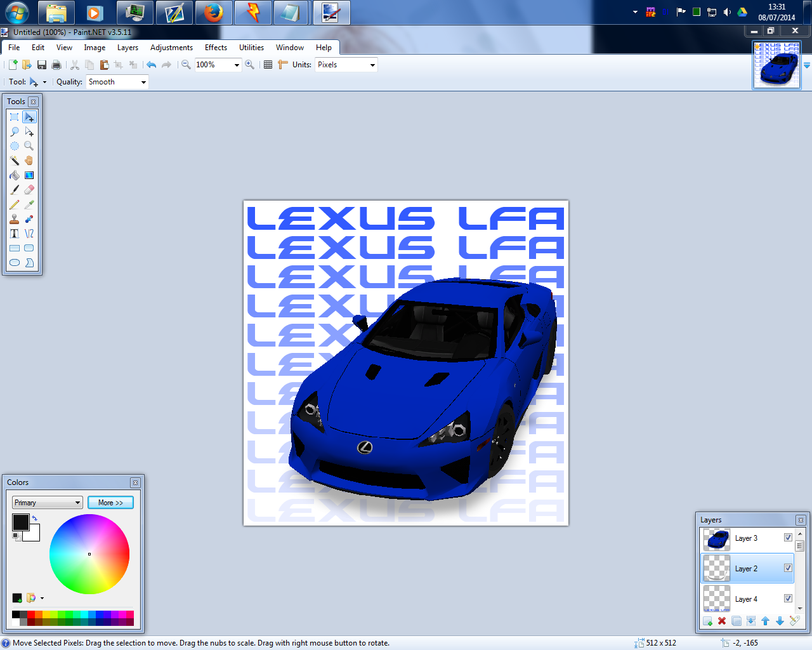This screenshot has width=812, height=650.
Task: Toggle the rulers icon
Action: 283,65
